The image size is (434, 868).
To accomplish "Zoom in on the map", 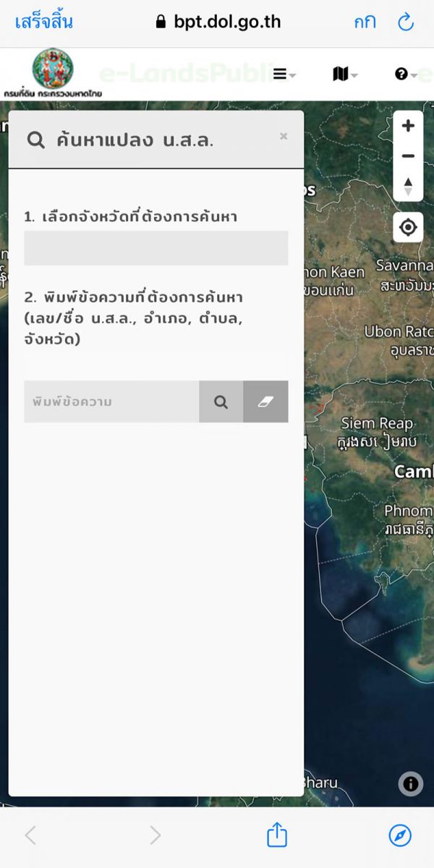I will click(x=408, y=126).
